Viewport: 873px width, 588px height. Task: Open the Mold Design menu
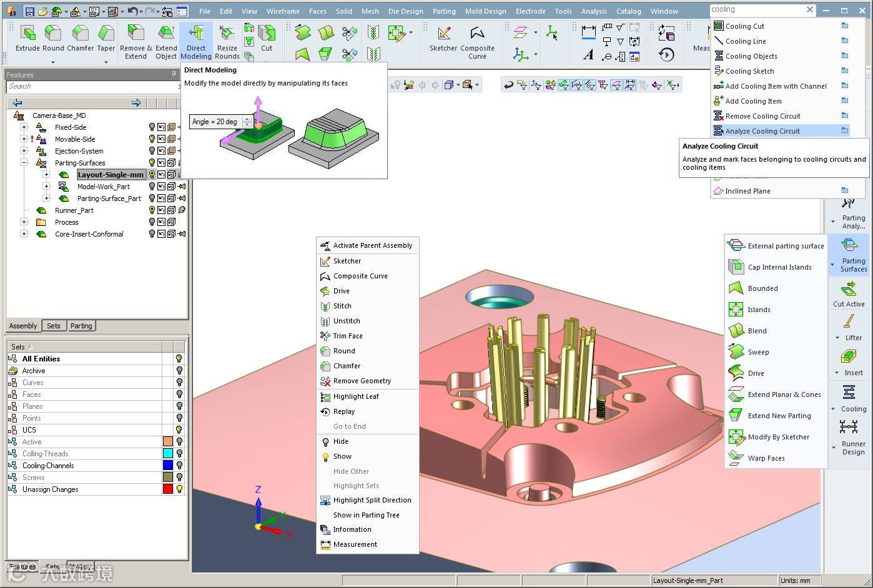tap(486, 11)
